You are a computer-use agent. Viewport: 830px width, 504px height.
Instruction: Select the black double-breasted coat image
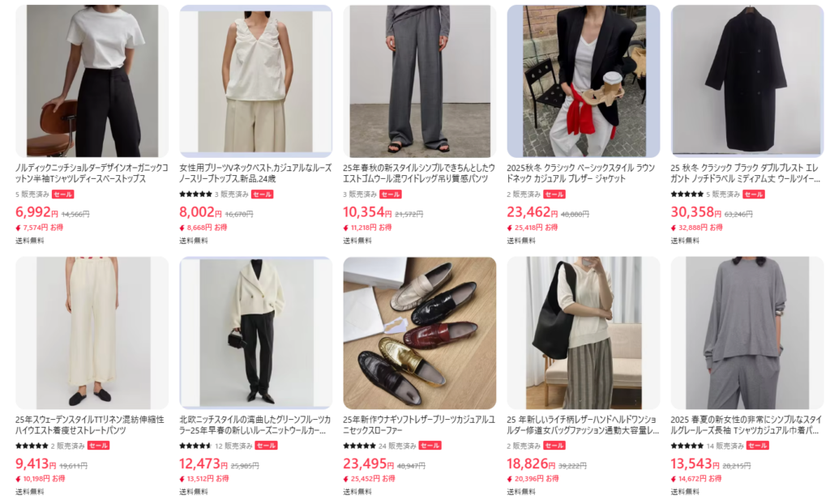[x=747, y=81]
